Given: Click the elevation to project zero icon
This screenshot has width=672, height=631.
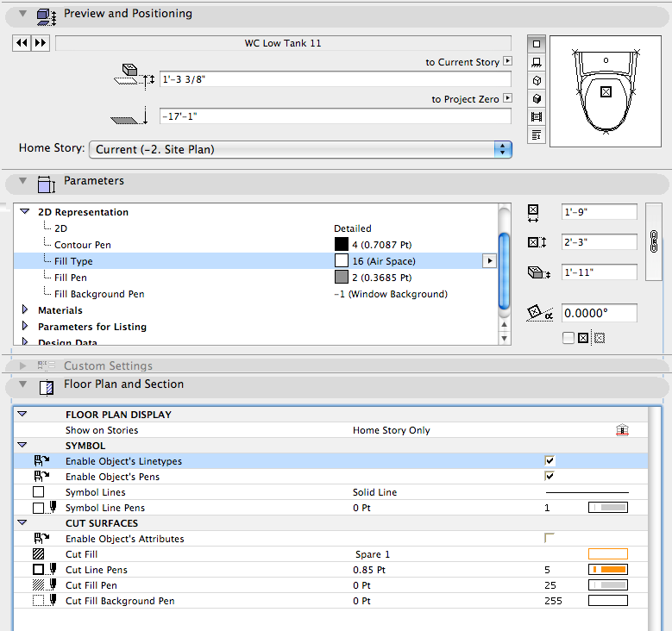Looking at the screenshot, I should point(129,116).
